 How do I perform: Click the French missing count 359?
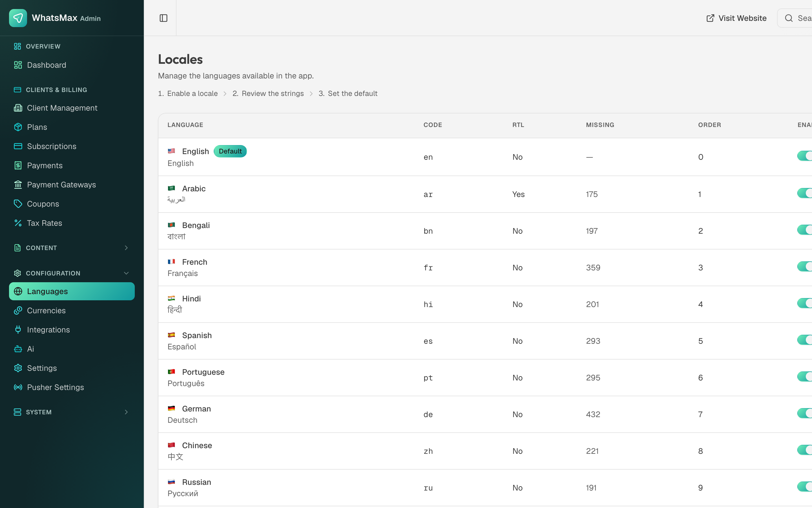coord(593,268)
